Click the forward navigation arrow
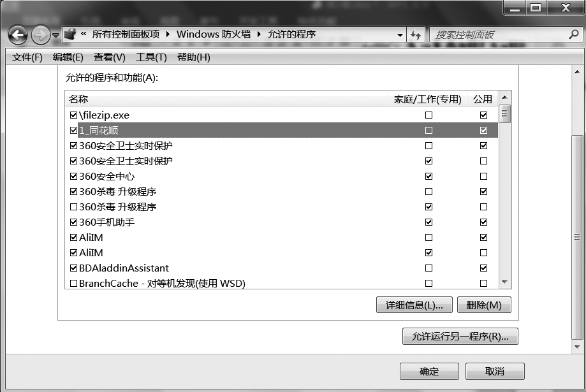This screenshot has height=392, width=586. (x=38, y=35)
